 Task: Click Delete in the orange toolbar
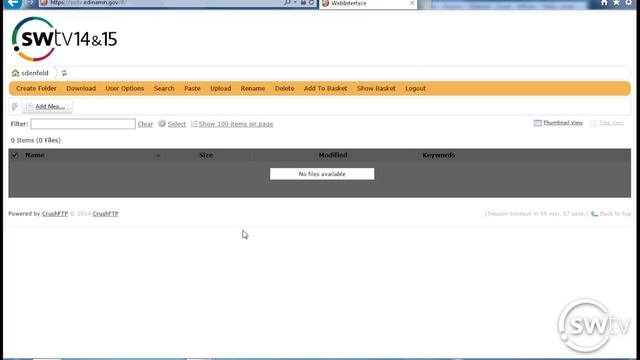click(284, 88)
